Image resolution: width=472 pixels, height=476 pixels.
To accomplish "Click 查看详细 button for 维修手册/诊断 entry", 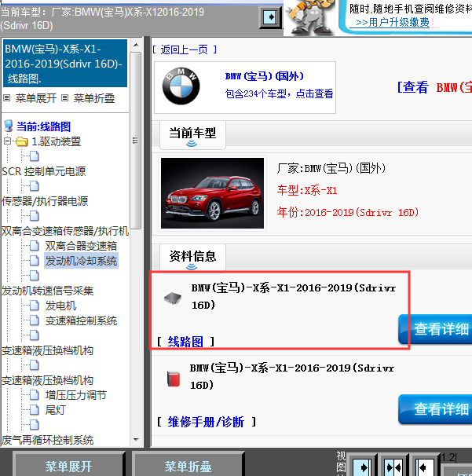I will pyautogui.click(x=436, y=409).
